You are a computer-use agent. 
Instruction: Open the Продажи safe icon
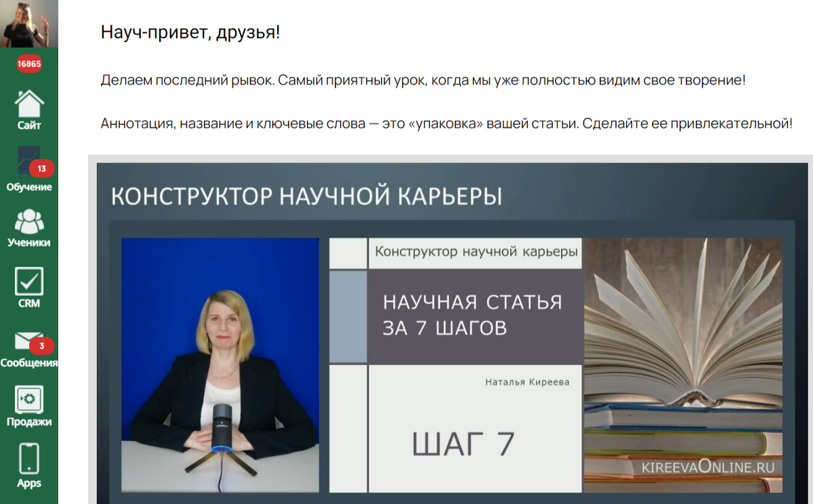[29, 400]
